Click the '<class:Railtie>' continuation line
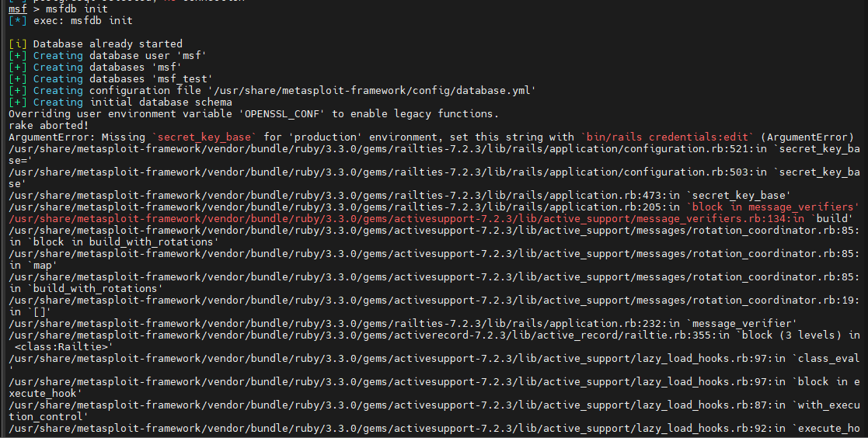Image resolution: width=868 pixels, height=438 pixels. (64, 346)
